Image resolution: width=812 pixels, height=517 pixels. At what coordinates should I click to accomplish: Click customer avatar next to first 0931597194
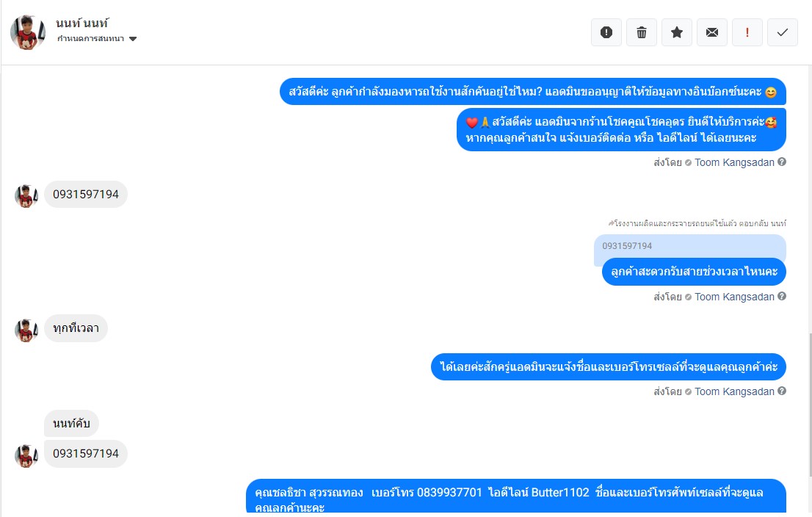26,196
